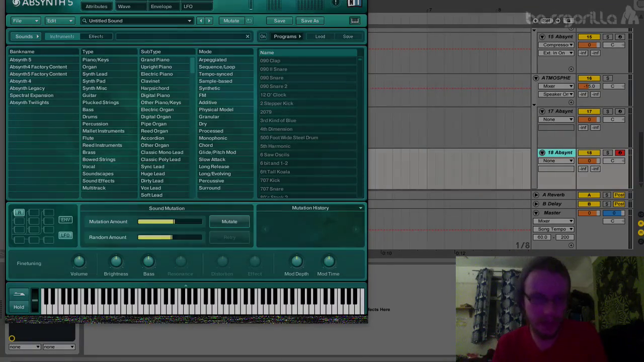Toggle the Programs On button
This screenshot has height=362, width=644.
[263, 36]
